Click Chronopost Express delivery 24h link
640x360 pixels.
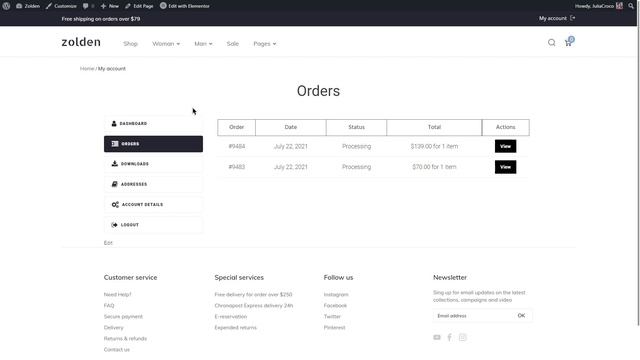point(254,305)
